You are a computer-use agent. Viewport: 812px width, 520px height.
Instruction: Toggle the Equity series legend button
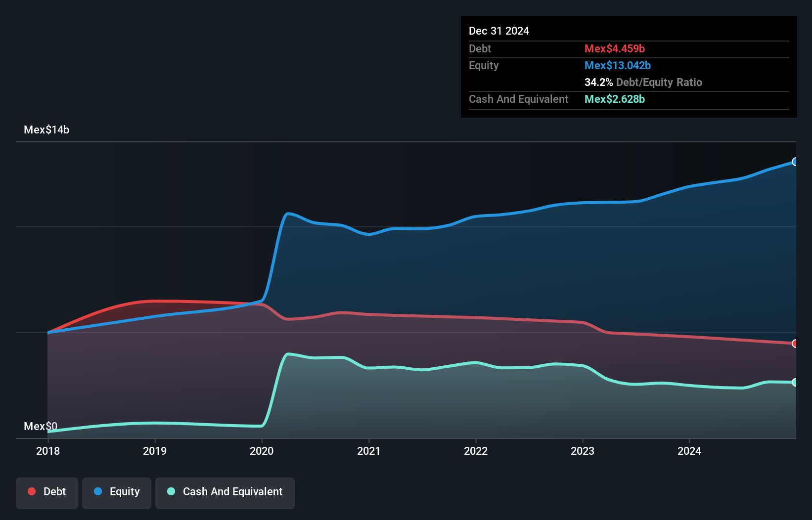117,493
